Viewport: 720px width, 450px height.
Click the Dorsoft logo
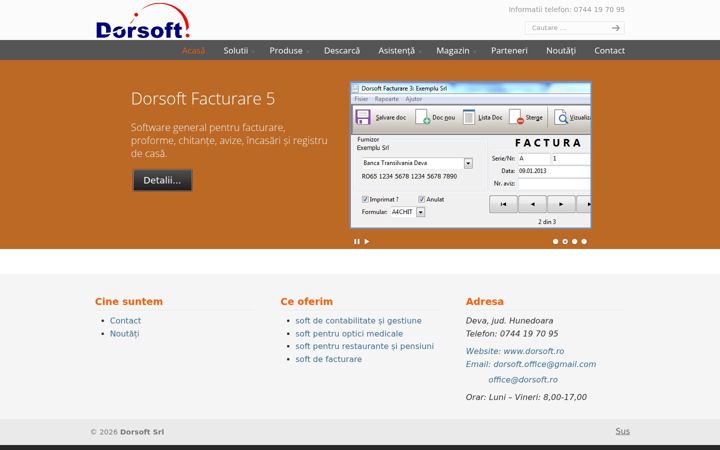tap(142, 22)
